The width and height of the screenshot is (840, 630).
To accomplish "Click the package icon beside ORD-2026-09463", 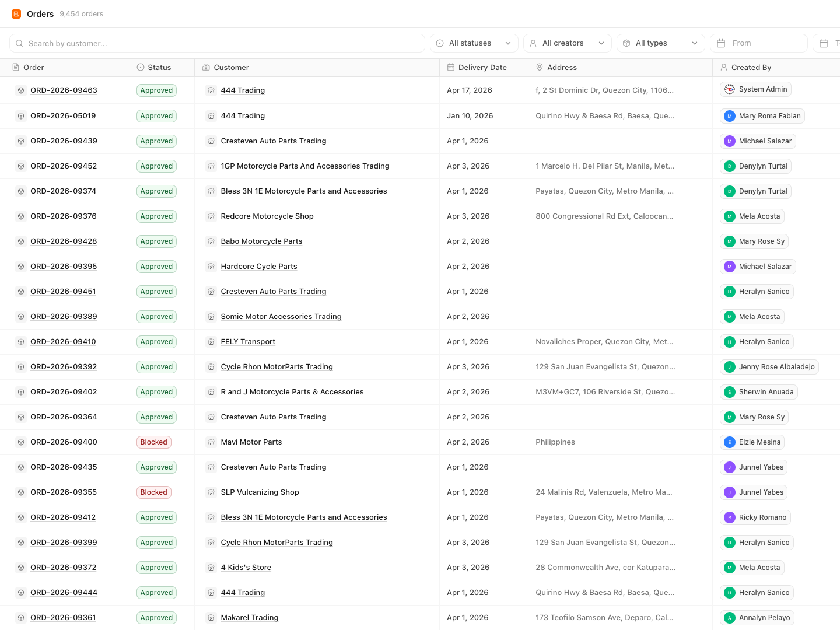I will point(21,90).
